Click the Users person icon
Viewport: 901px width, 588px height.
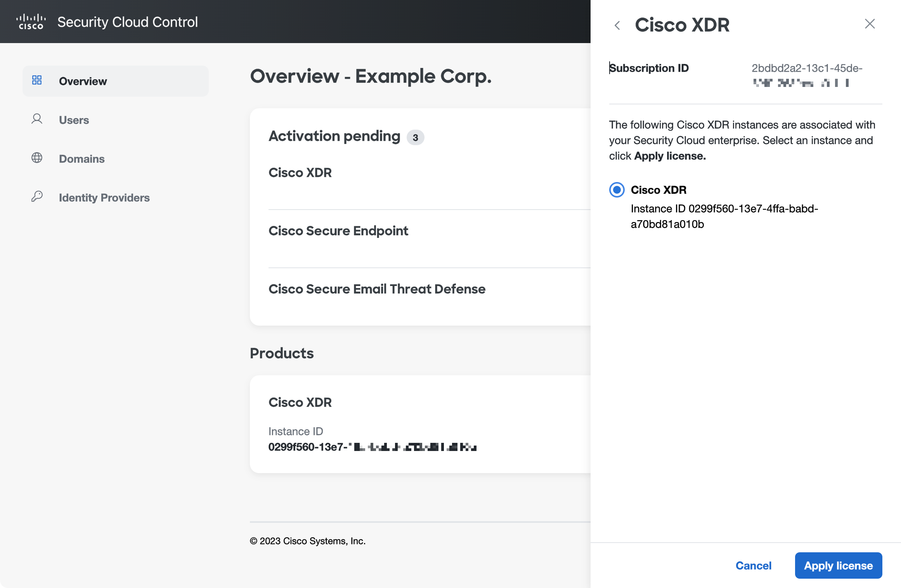(37, 119)
